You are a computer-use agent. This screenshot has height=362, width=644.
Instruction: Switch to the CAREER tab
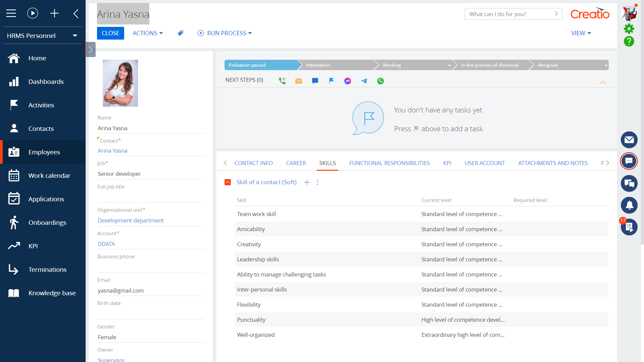pos(296,163)
